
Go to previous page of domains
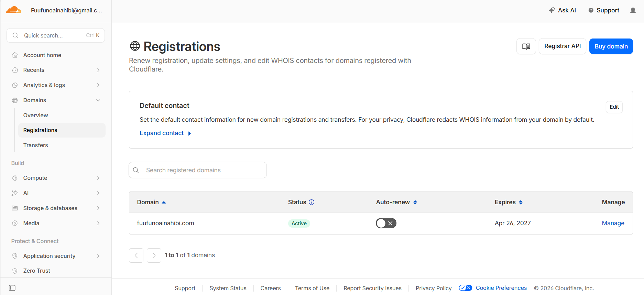pyautogui.click(x=136, y=255)
